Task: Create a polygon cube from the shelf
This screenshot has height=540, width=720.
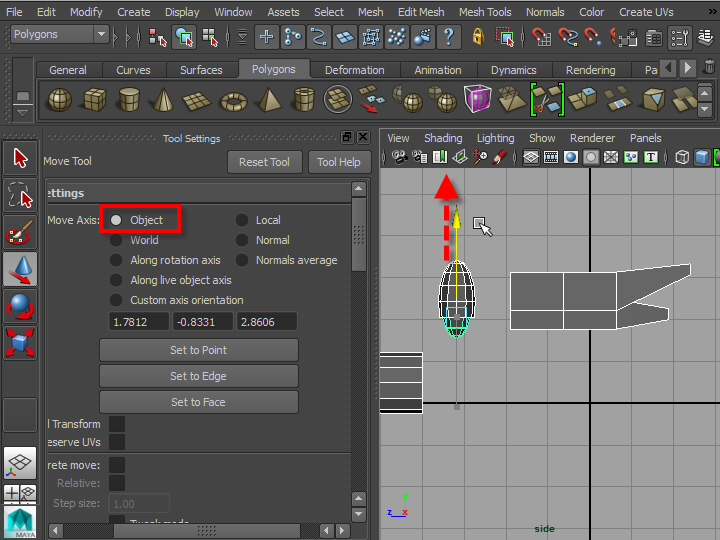Action: coord(95,100)
